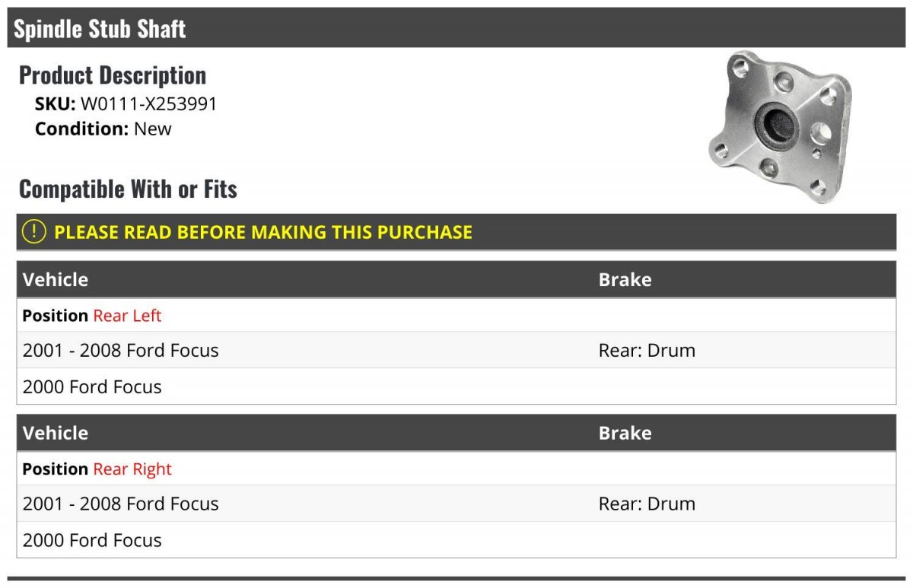Select the red Rear Right position label

[x=132, y=469]
